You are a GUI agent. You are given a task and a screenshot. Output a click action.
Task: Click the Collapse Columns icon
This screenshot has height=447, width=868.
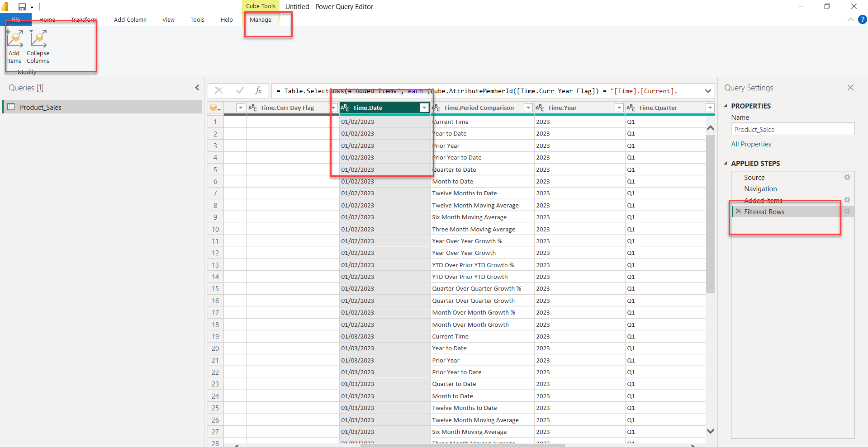coord(38,38)
